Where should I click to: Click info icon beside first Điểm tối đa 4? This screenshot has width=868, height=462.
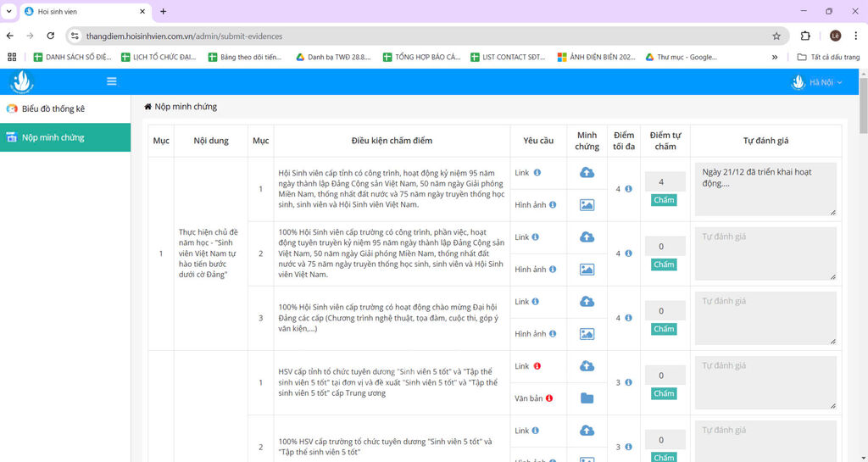tap(628, 189)
